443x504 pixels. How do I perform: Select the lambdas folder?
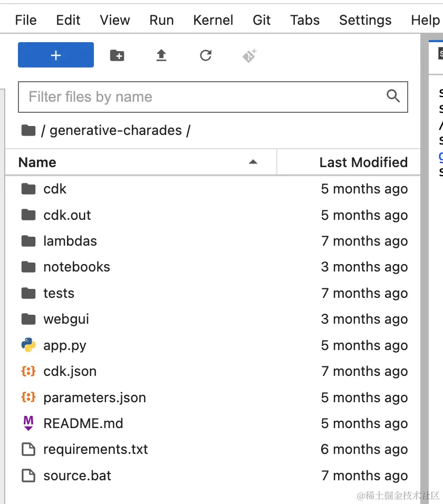point(213,241)
